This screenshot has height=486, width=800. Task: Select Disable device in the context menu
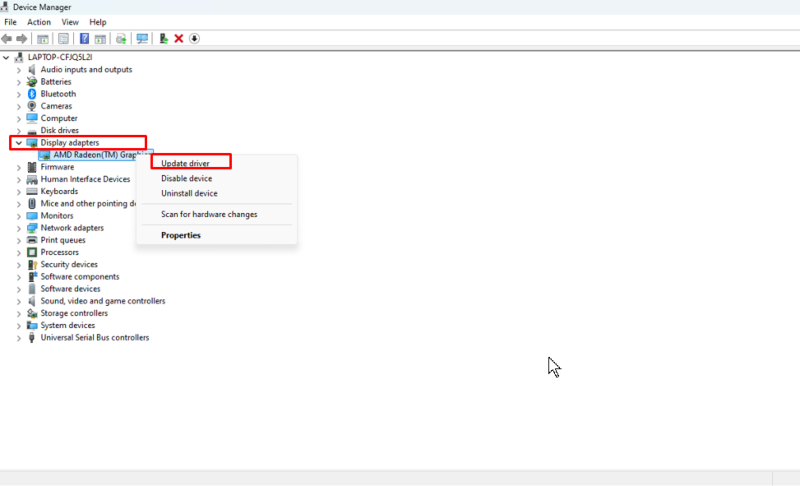point(186,179)
